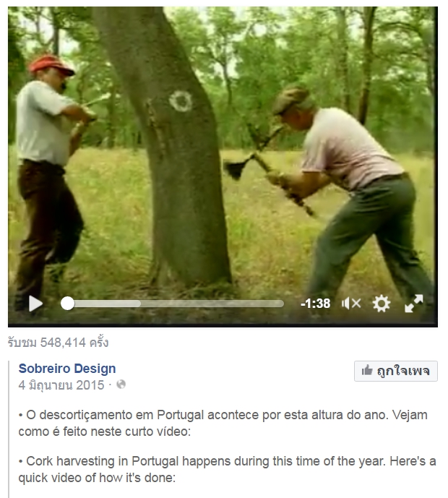Open video settings gear
Viewport: 448px width, 498px height.
coord(382,304)
